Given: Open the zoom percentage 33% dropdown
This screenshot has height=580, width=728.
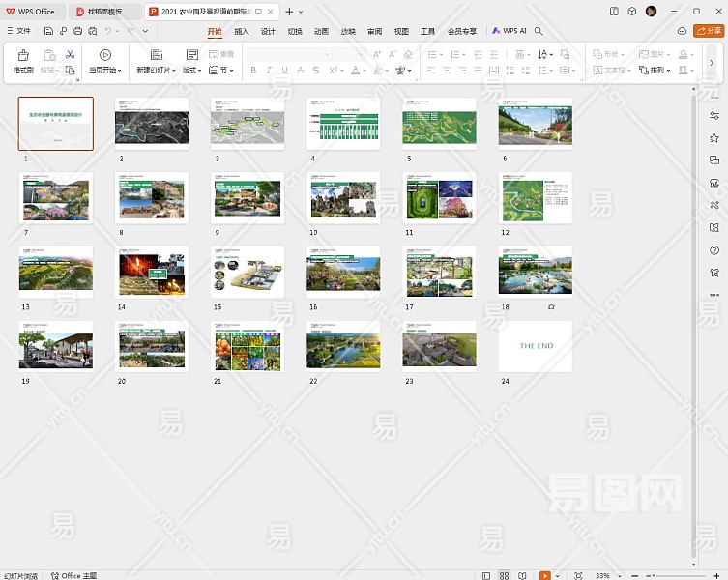Looking at the screenshot, I should point(605,575).
